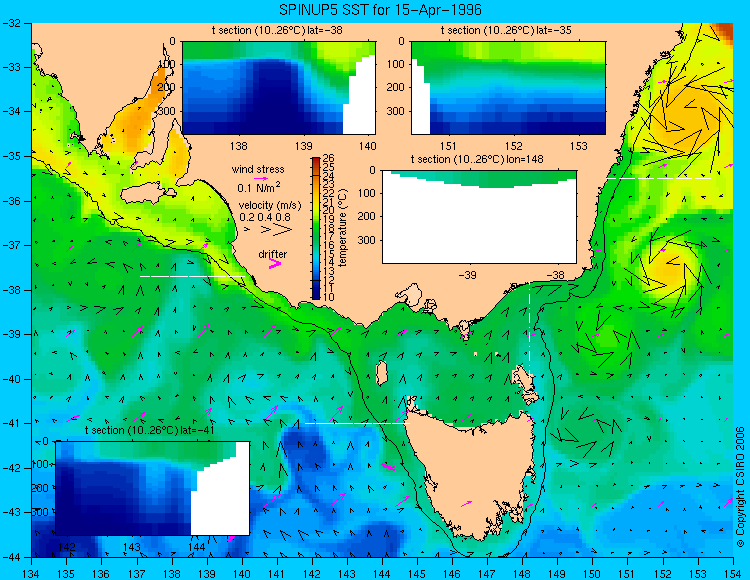The height and width of the screenshot is (580, 750).
Task: Click the 143 tick label on lat=-41 inset
Action: pyautogui.click(x=132, y=547)
